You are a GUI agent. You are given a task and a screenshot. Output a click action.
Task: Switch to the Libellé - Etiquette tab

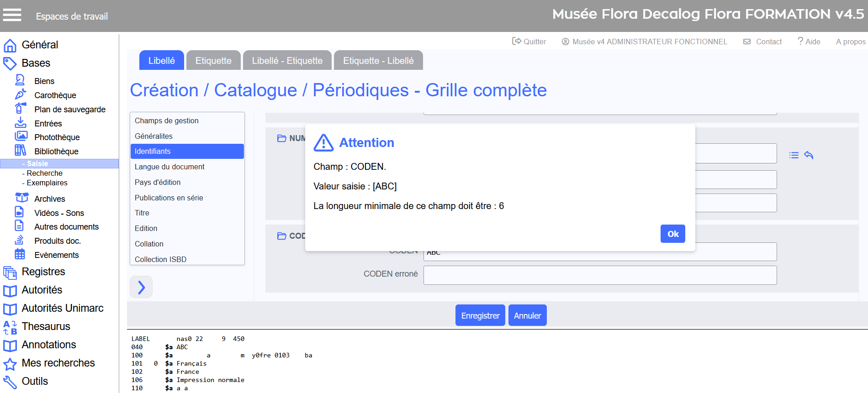pos(287,61)
